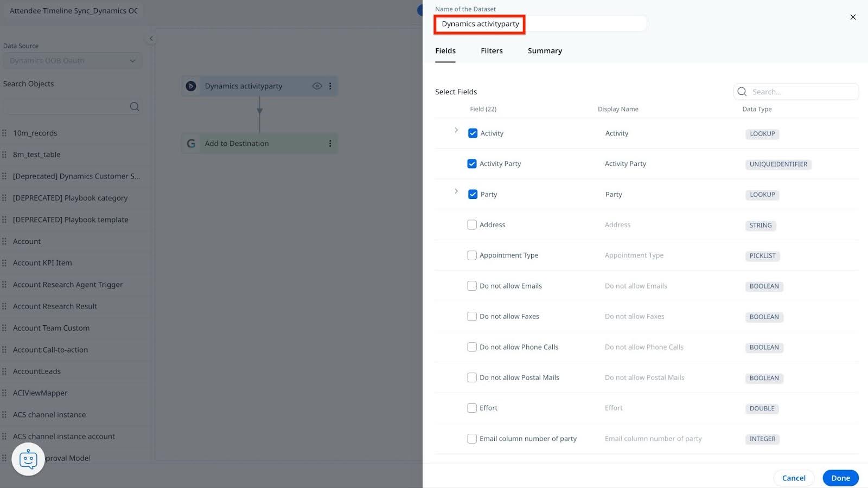868x488 pixels.
Task: Click drag handle beside ACIViewMapper
Action: click(4, 393)
